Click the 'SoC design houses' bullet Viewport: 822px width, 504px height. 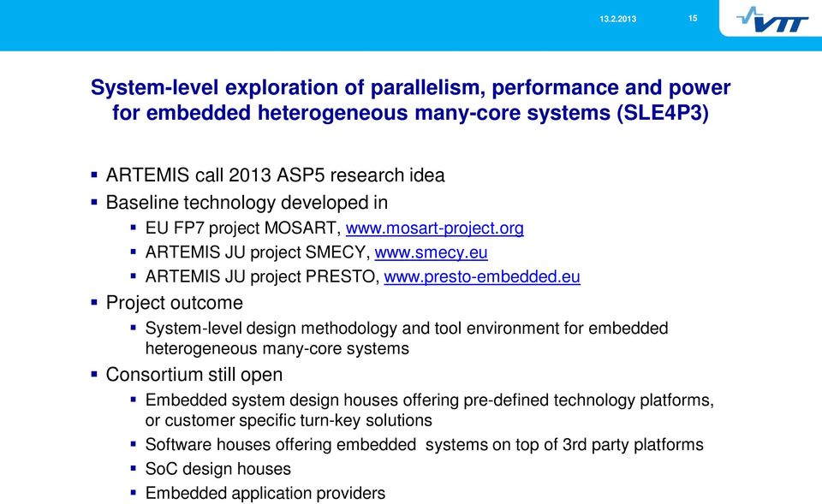(x=218, y=469)
